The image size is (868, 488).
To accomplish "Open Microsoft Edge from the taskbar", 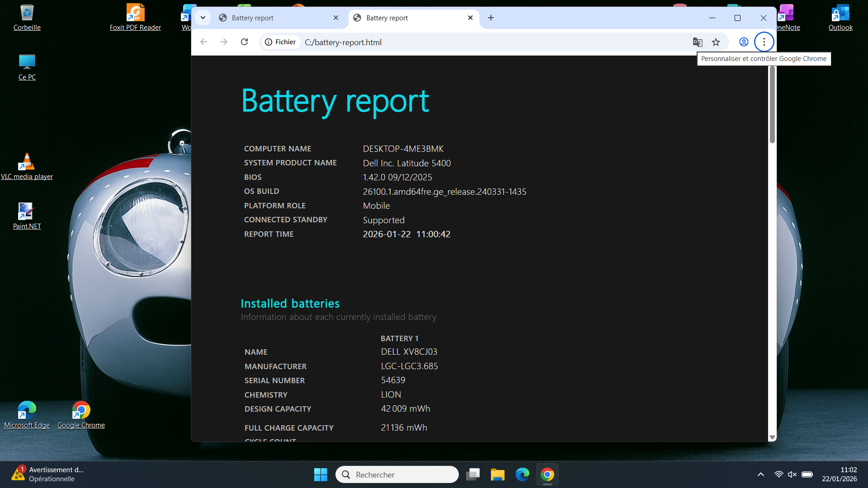I will click(x=523, y=474).
